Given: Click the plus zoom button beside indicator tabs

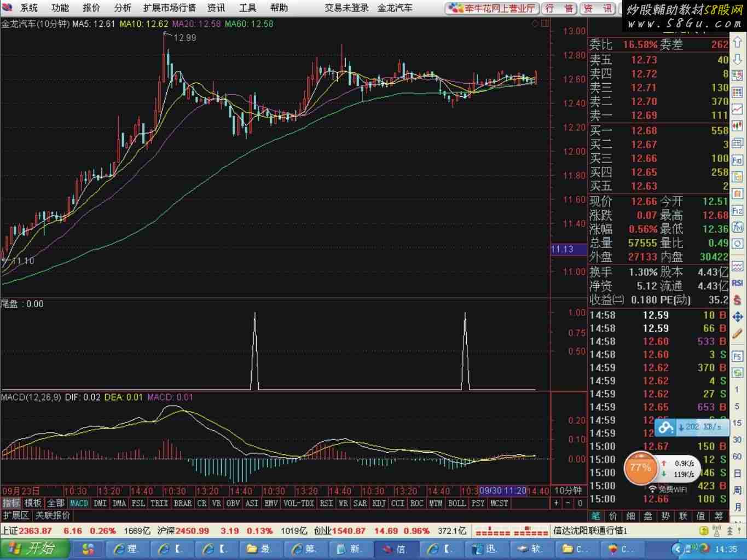Looking at the screenshot, I should pyautogui.click(x=557, y=503).
